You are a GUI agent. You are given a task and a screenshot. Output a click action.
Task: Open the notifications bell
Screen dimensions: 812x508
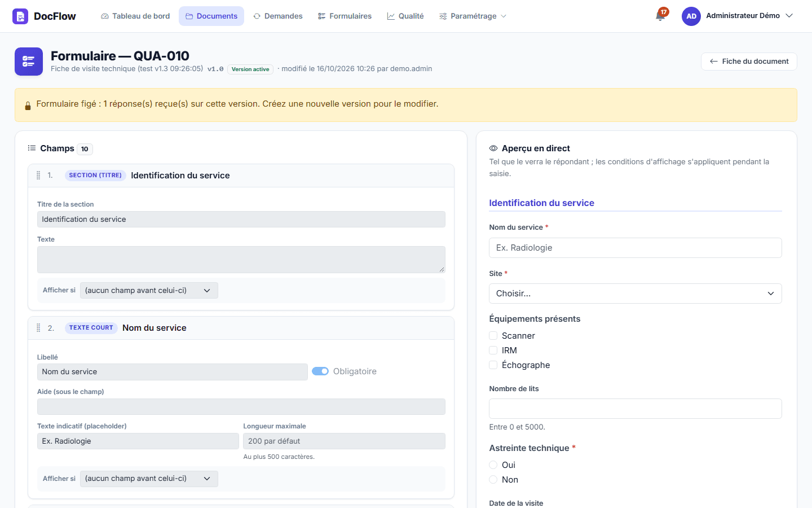point(660,16)
